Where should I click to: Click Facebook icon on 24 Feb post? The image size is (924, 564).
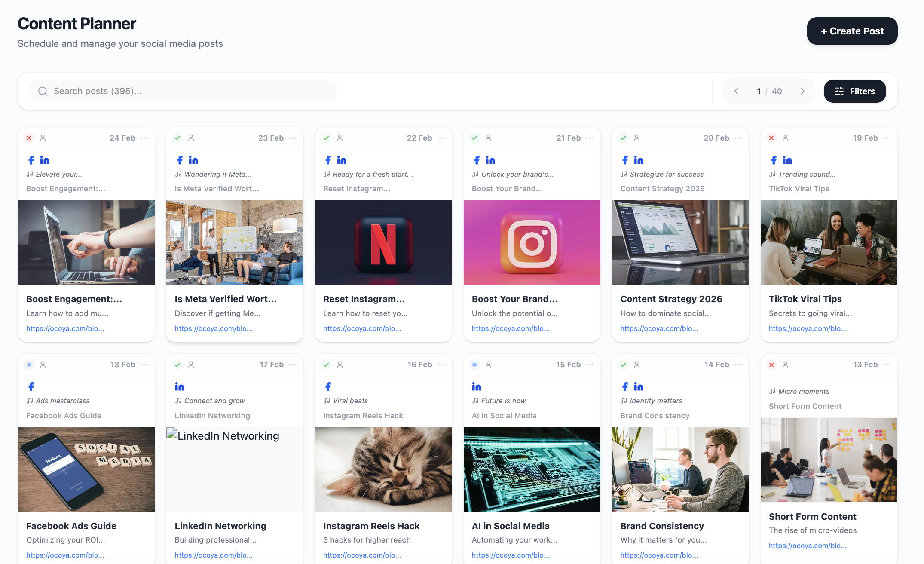tap(31, 160)
